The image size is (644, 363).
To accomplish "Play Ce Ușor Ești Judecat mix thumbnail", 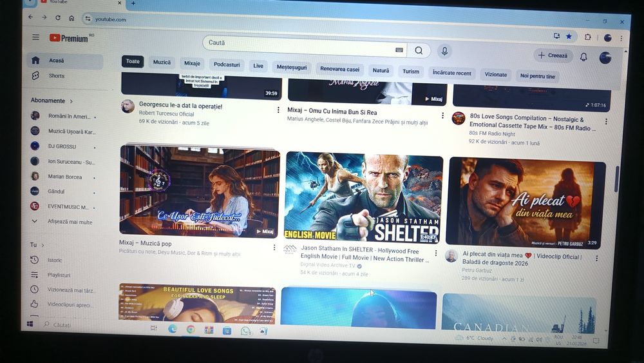I will click(200, 191).
